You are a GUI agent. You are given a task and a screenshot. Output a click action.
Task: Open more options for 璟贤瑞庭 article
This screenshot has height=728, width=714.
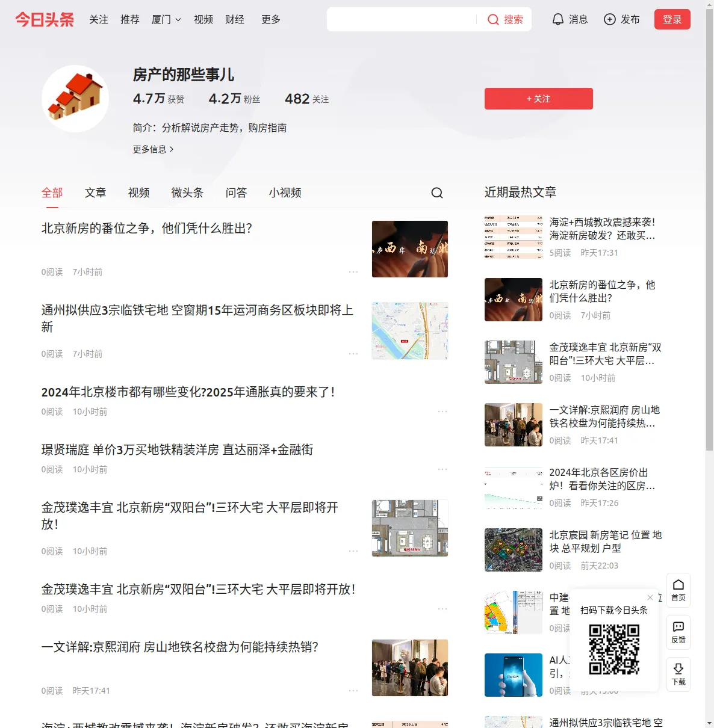[442, 469]
